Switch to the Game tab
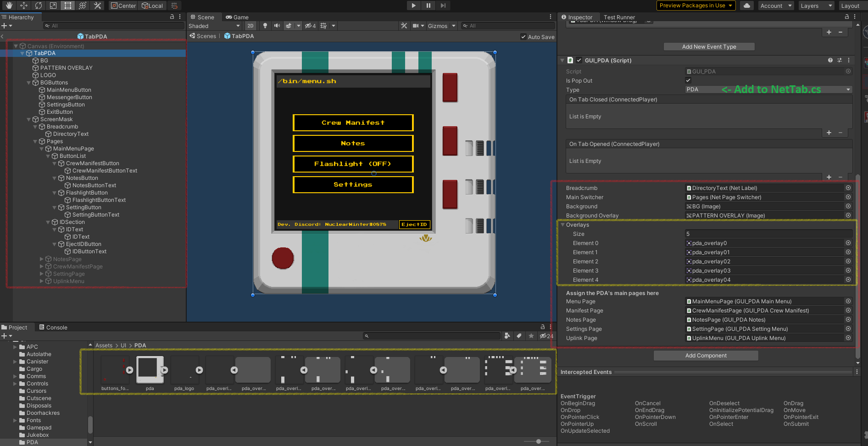 point(237,17)
